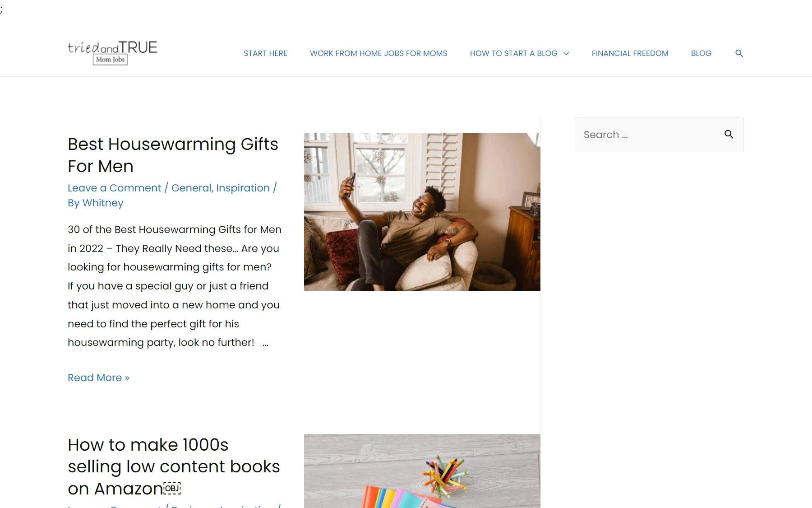Image resolution: width=812 pixels, height=508 pixels.
Task: Expand the How To Start A Blog chevron
Action: pos(566,53)
